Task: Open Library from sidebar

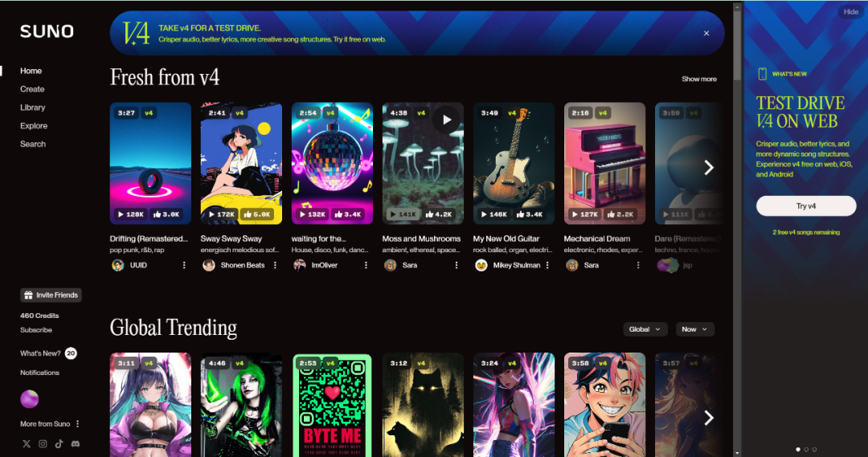Action: click(33, 108)
